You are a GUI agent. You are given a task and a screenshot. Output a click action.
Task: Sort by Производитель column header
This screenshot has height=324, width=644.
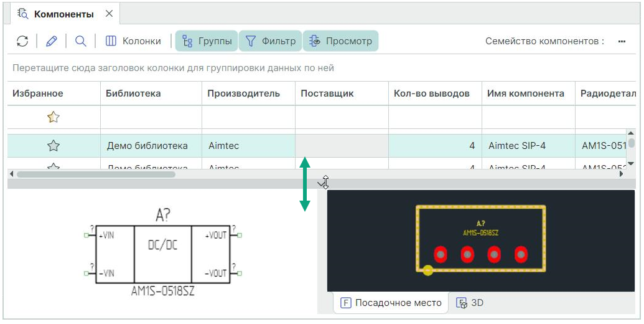pyautogui.click(x=243, y=93)
